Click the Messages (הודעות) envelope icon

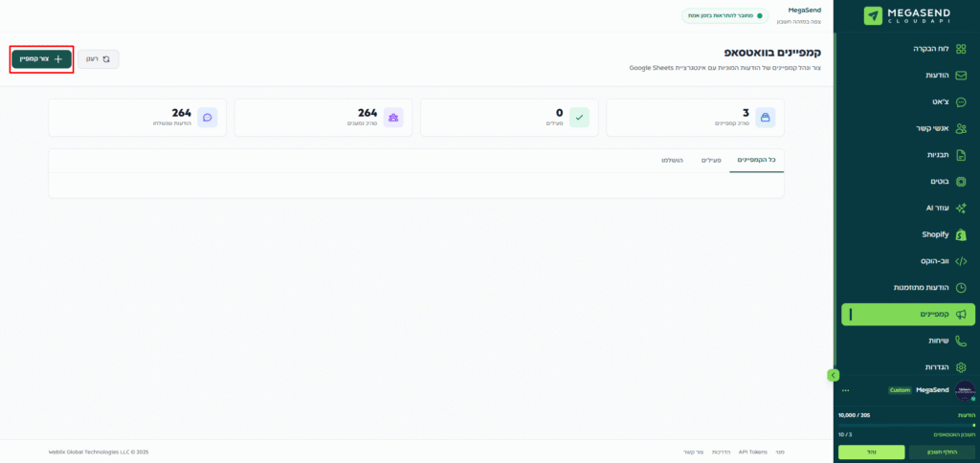(x=961, y=75)
